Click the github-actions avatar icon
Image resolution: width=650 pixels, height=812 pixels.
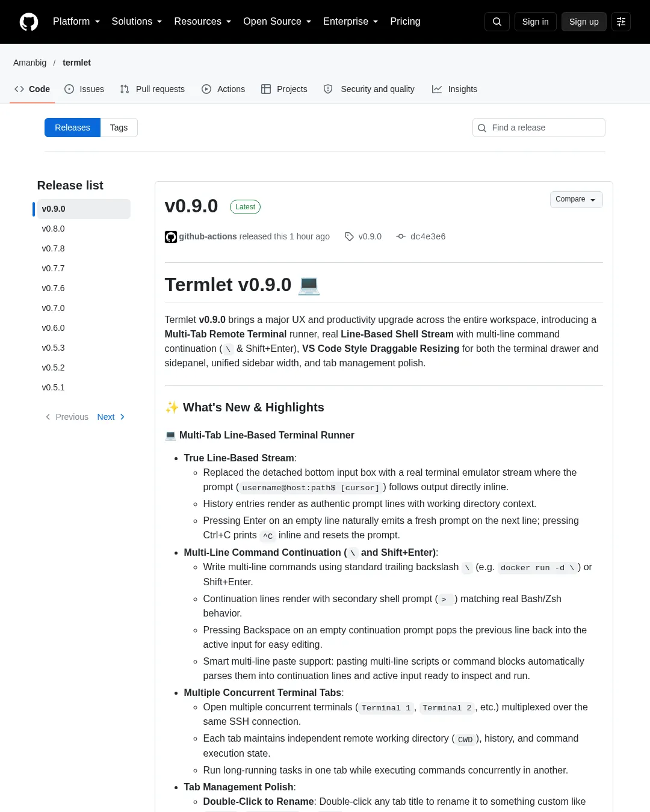[171, 237]
